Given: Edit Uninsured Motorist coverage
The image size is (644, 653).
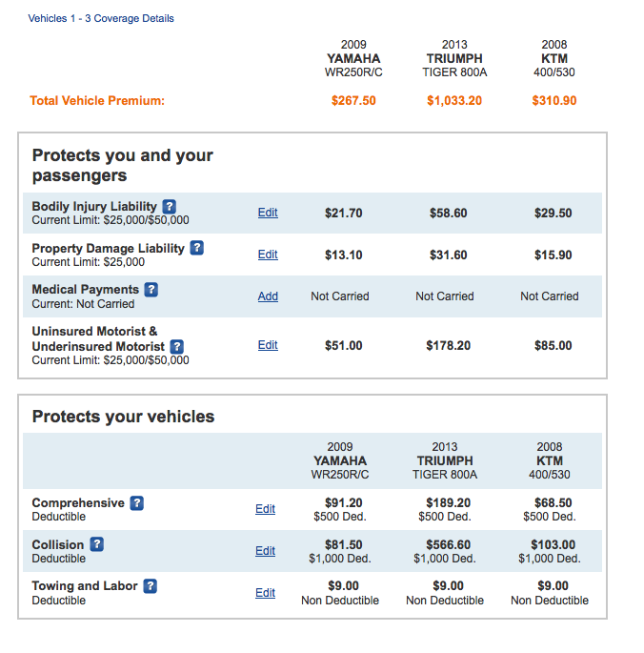Looking at the screenshot, I should 268,345.
